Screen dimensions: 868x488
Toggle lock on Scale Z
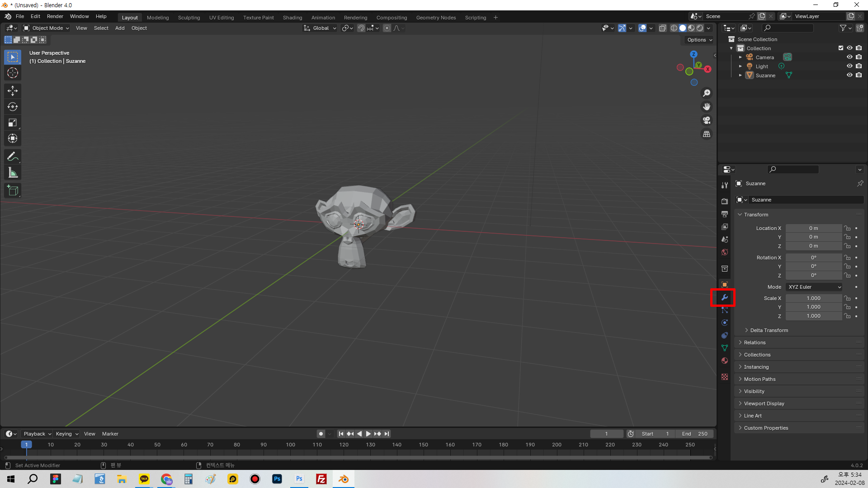(847, 316)
